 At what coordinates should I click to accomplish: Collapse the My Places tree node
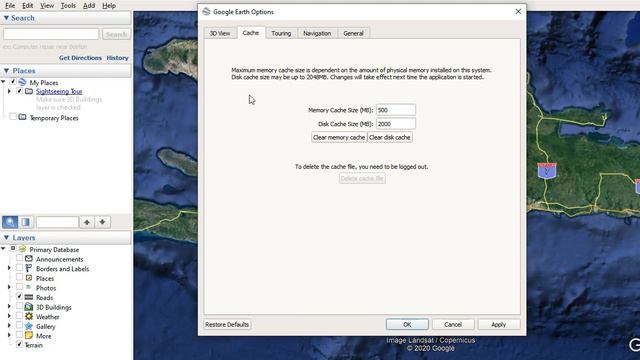pos(3,82)
